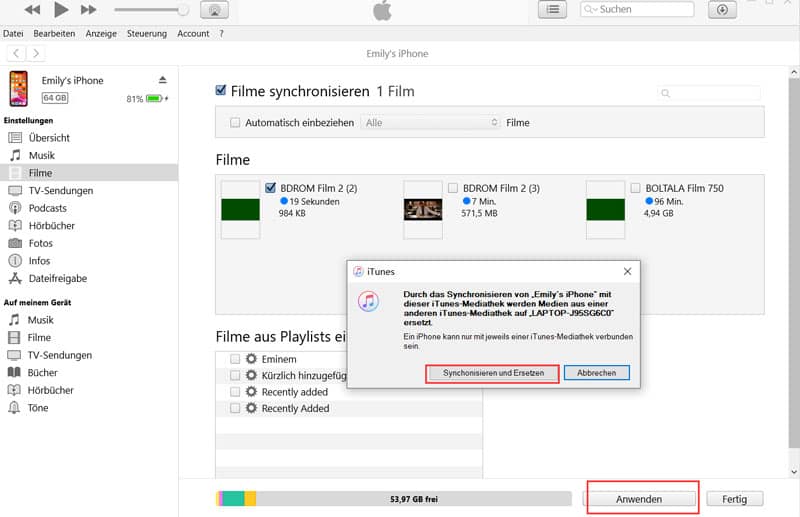Toggle the Automatisch einbeziehen checkbox

click(235, 122)
